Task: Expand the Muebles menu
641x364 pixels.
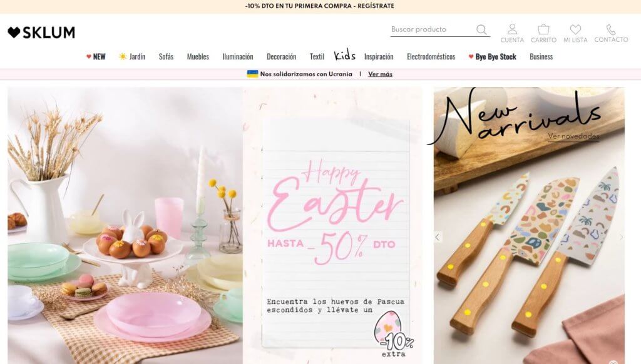Action: point(198,57)
